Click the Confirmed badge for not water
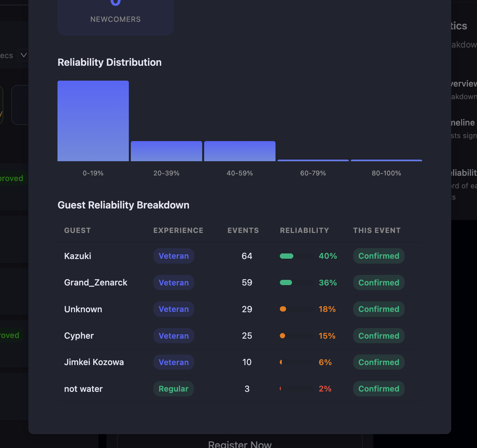This screenshot has width=477, height=448. [x=379, y=389]
